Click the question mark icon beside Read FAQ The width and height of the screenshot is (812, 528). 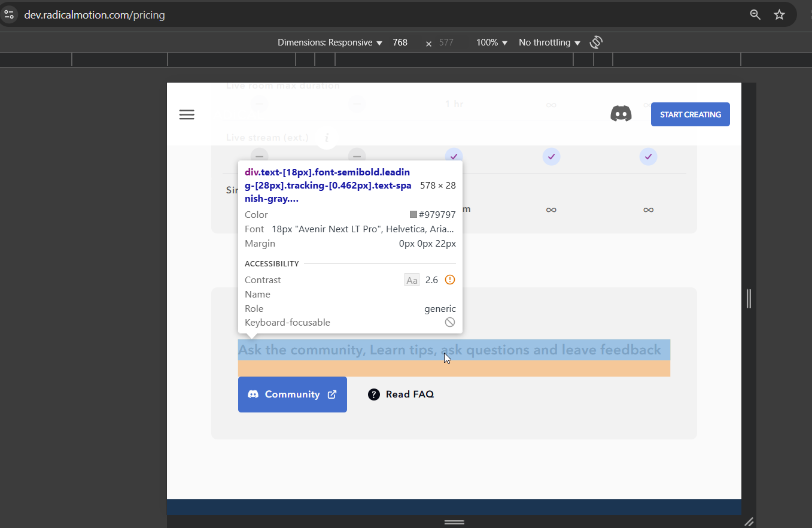(374, 395)
